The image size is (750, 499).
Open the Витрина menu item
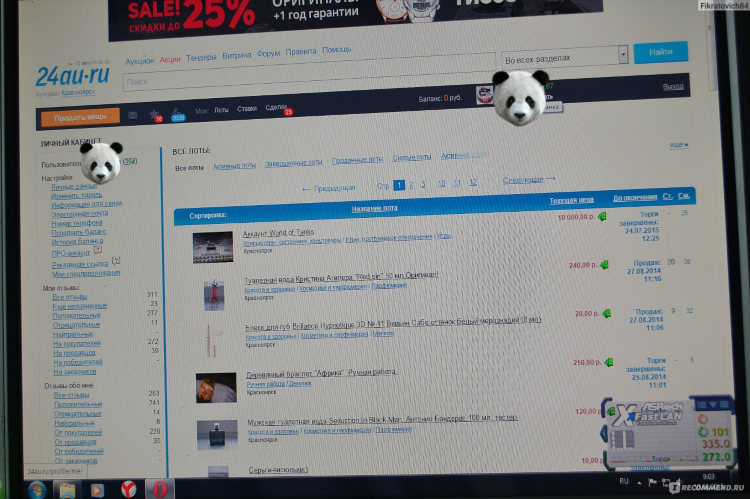236,55
